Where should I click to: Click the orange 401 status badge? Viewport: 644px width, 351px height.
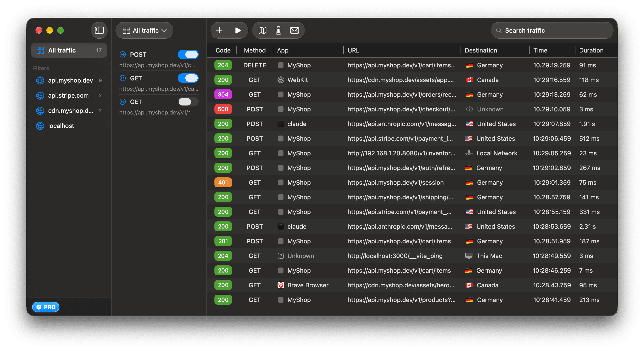[223, 182]
